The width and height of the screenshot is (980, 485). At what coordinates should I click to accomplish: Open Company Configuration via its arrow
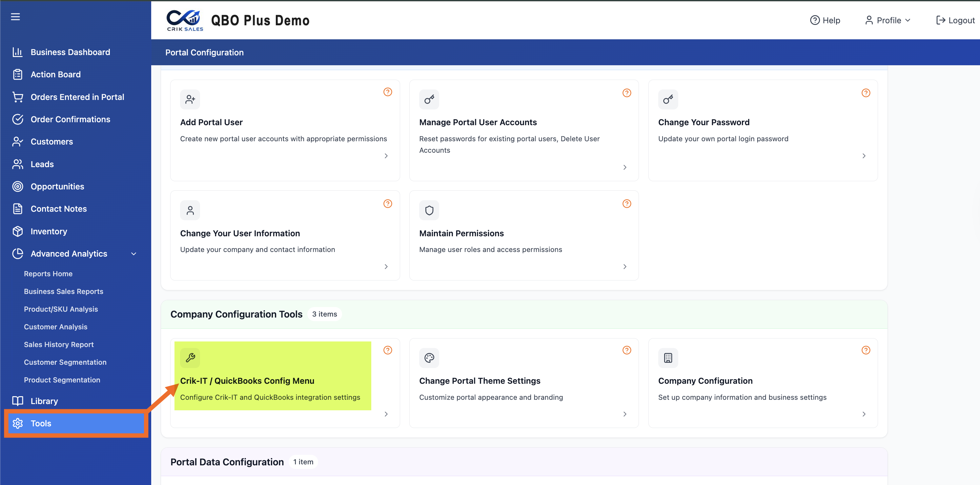(x=864, y=414)
